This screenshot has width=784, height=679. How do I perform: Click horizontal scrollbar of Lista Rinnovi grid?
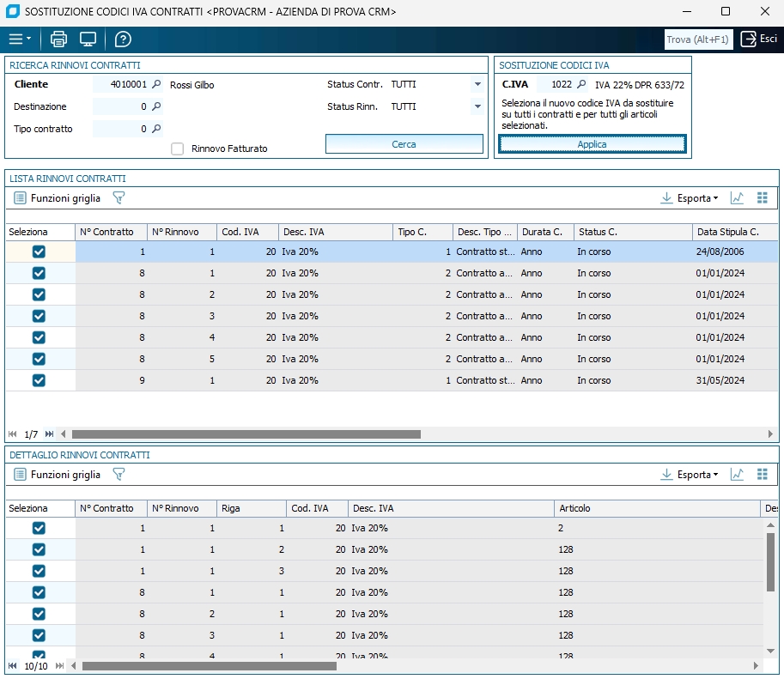[246, 434]
